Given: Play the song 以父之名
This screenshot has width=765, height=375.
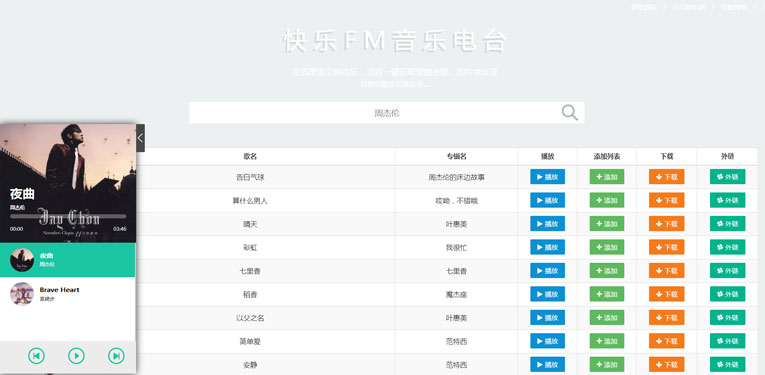Looking at the screenshot, I should tap(547, 317).
